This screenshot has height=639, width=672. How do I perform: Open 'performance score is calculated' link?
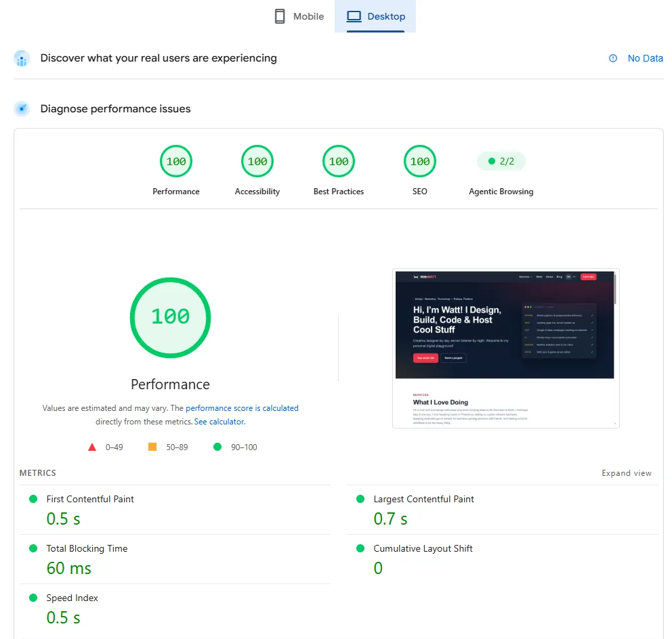[242, 408]
